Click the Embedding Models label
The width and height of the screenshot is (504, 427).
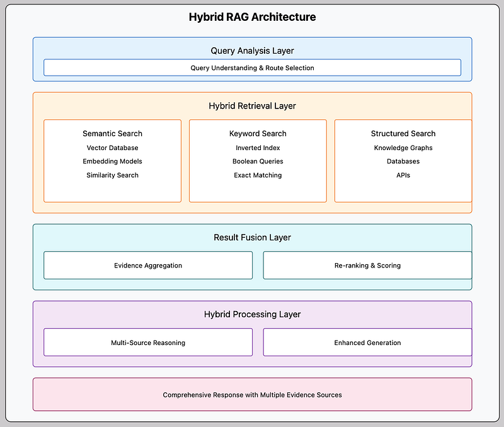[112, 161]
